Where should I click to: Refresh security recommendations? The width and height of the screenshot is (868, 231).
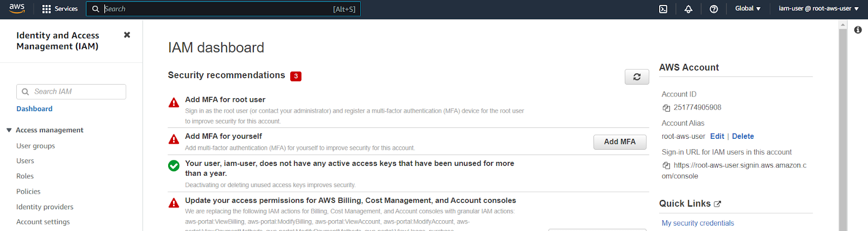[x=637, y=77]
